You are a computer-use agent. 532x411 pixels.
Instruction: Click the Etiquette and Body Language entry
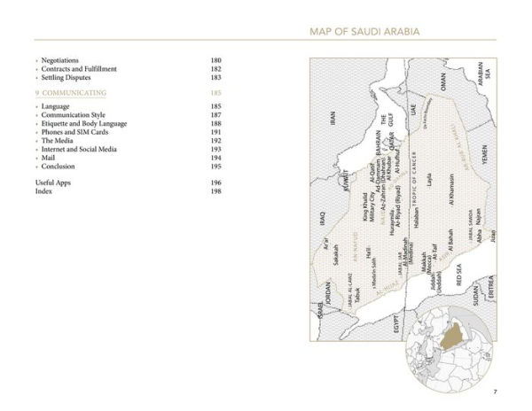[x=91, y=124]
